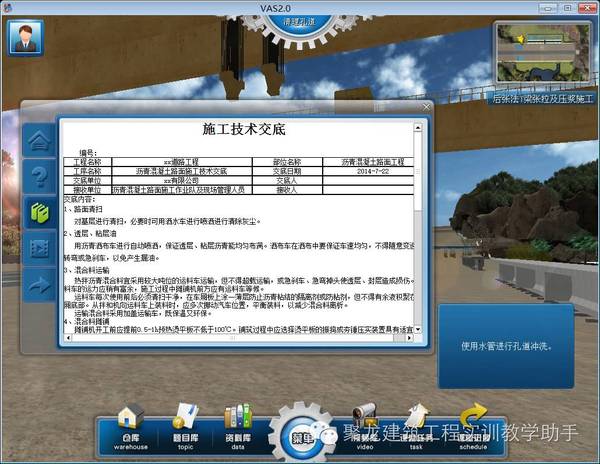Open the data library (资料库) icon
The width and height of the screenshot is (600, 464).
click(237, 424)
